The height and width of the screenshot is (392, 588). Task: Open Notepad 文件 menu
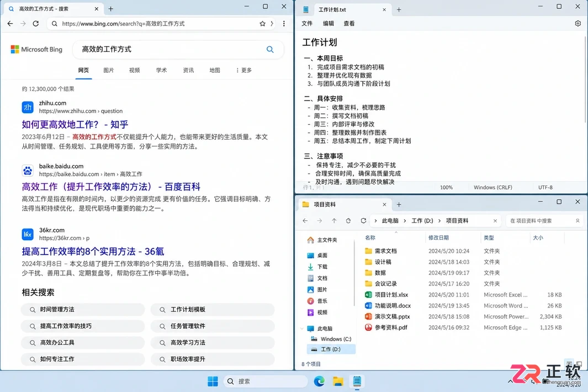click(x=307, y=23)
